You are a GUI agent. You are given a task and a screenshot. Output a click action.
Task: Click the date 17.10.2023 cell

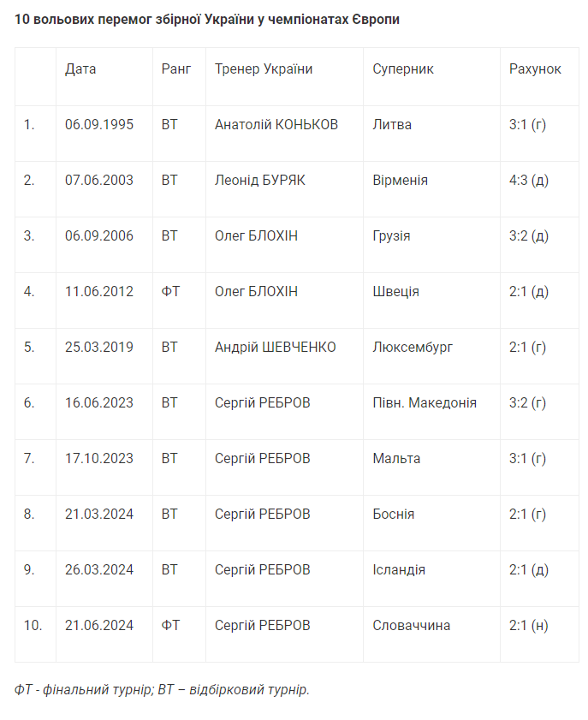[99, 459]
